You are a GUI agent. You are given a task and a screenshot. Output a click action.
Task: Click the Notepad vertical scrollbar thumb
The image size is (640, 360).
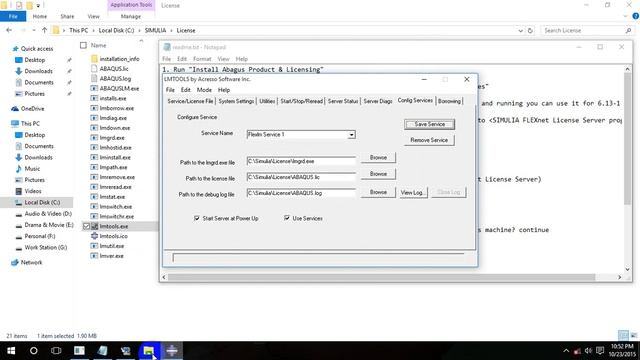pos(627,139)
